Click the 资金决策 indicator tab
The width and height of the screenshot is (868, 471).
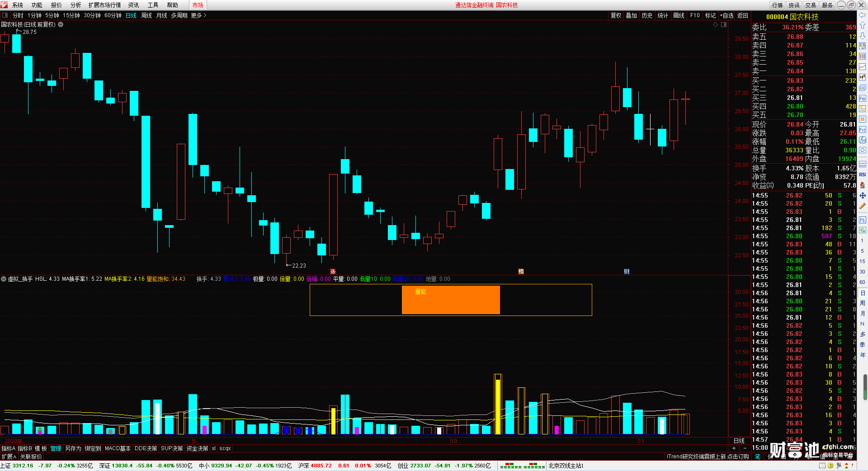click(x=197, y=448)
